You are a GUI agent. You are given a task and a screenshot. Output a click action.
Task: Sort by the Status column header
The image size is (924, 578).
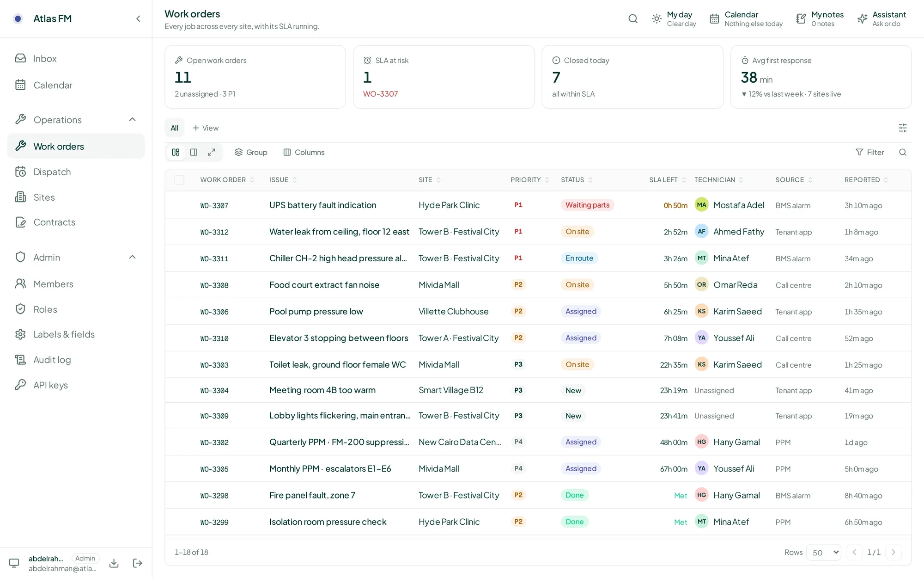(x=577, y=180)
